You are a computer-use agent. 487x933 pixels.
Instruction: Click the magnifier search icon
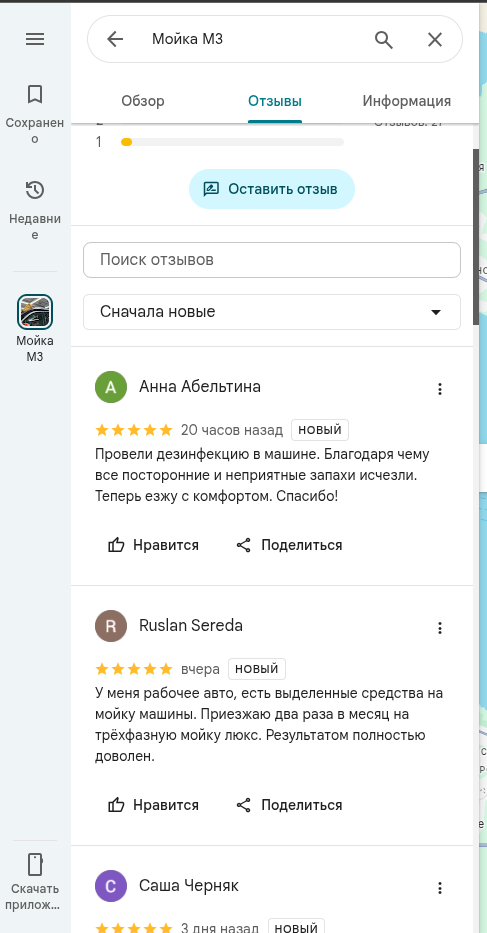[384, 39]
